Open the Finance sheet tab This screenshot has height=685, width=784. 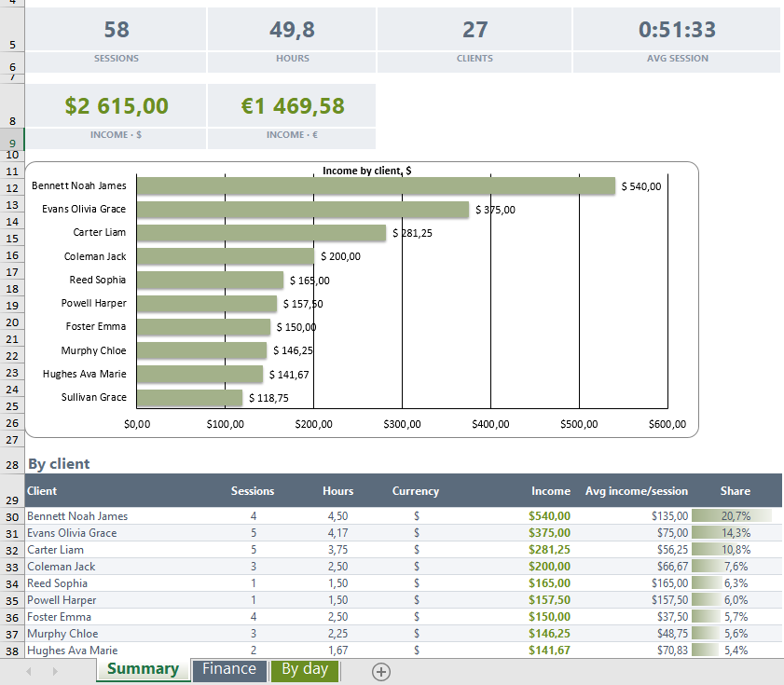click(x=229, y=669)
